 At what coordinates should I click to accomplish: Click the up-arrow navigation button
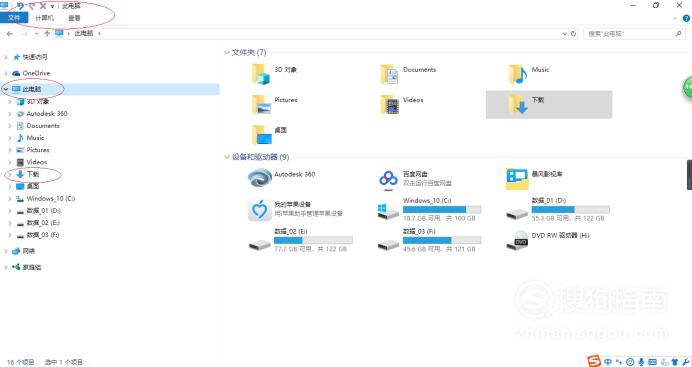(47, 34)
